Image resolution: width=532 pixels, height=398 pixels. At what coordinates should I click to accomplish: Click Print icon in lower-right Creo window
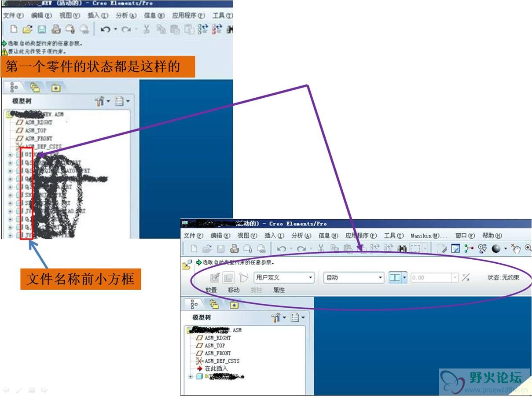(235, 249)
